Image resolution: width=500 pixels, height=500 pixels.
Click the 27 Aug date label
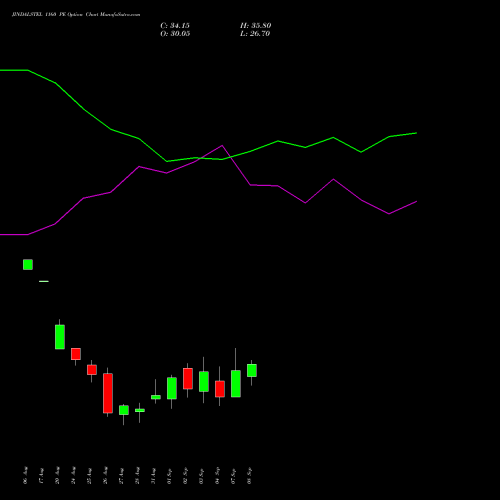click(122, 476)
